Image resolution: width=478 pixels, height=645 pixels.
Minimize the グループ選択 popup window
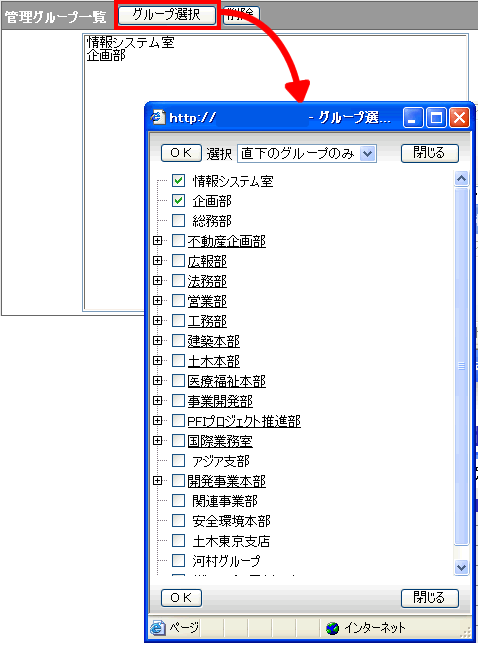[x=413, y=118]
